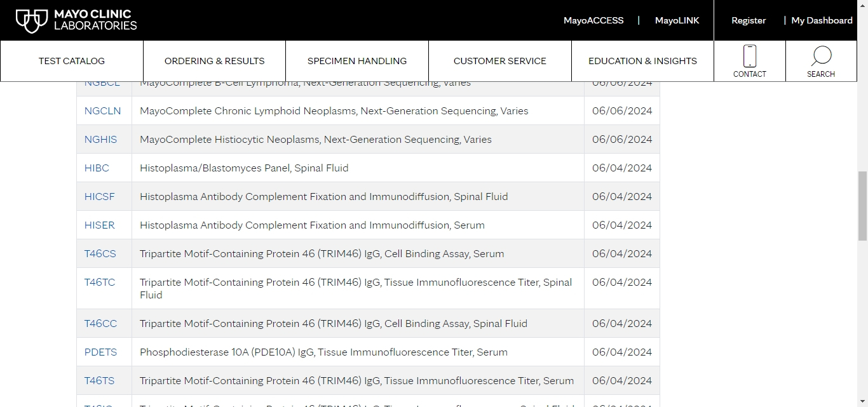
Task: Click TRIM46 Tissue Immunofluorescence Titer, Spinal Fluid text
Action: [356, 289]
